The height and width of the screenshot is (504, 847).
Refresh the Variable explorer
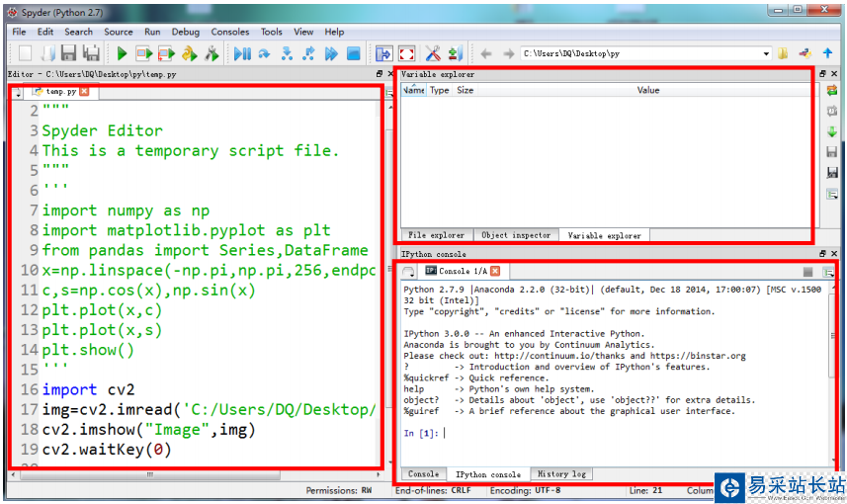tap(832, 91)
